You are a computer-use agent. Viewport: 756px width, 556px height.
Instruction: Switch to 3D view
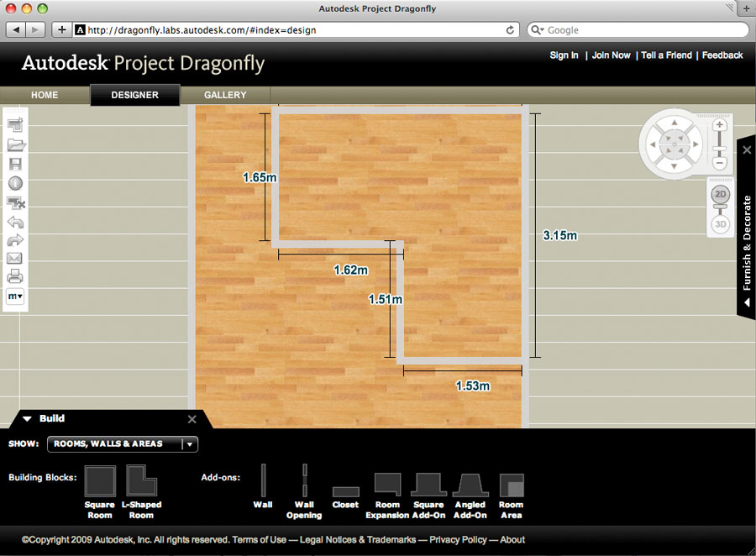click(721, 224)
